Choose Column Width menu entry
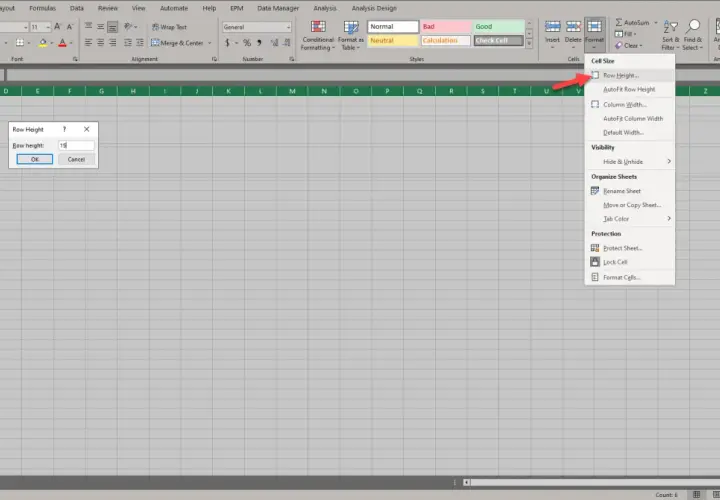Screen dimensions: 720x500 [x=630, y=105]
